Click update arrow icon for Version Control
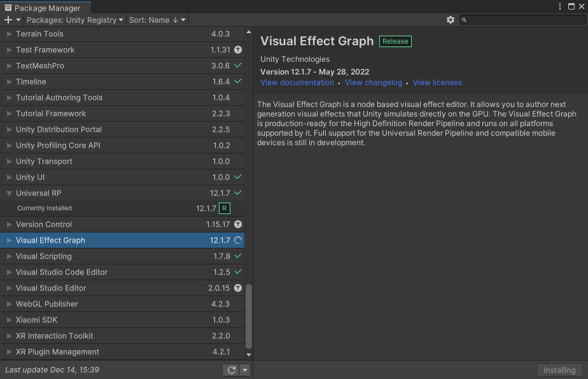Screen dimensions: 588x379 [238, 224]
